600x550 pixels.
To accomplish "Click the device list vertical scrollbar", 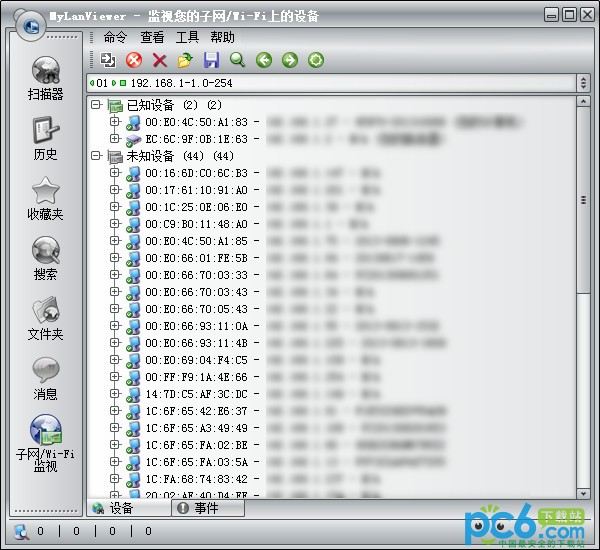I will (583, 300).
